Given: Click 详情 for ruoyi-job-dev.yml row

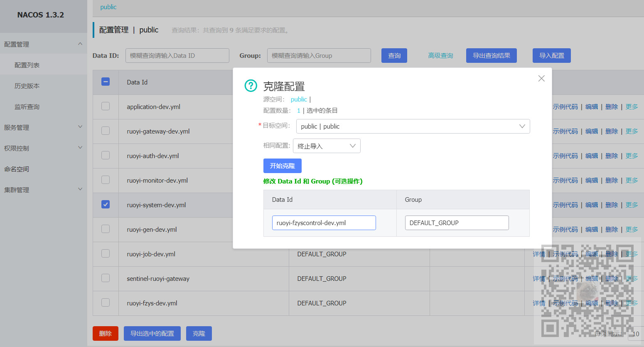Looking at the screenshot, I should click(539, 254).
